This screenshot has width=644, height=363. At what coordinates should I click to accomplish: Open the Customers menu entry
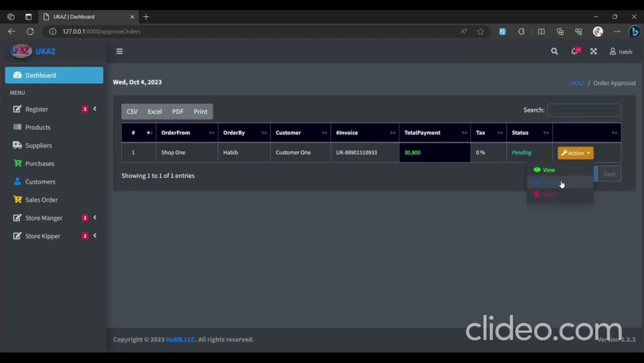pos(54,181)
